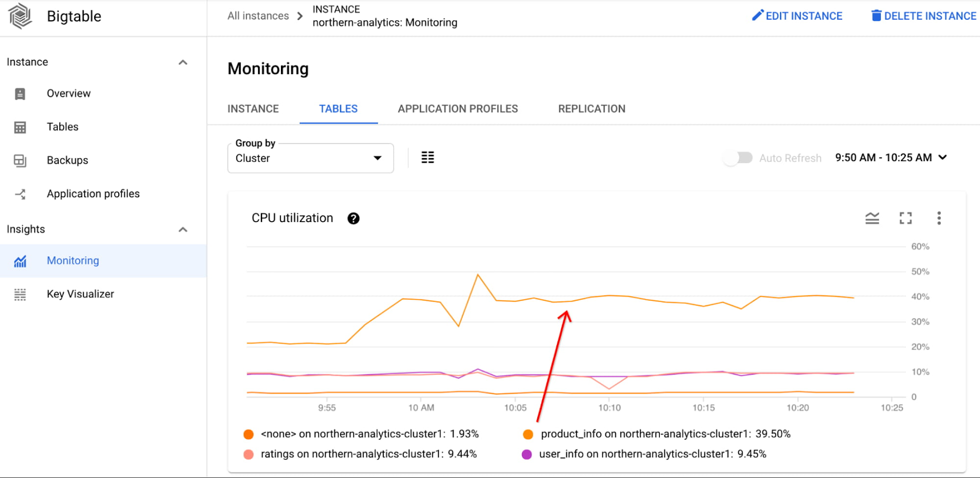Click the Tables grid icon in sidebar

(x=20, y=127)
